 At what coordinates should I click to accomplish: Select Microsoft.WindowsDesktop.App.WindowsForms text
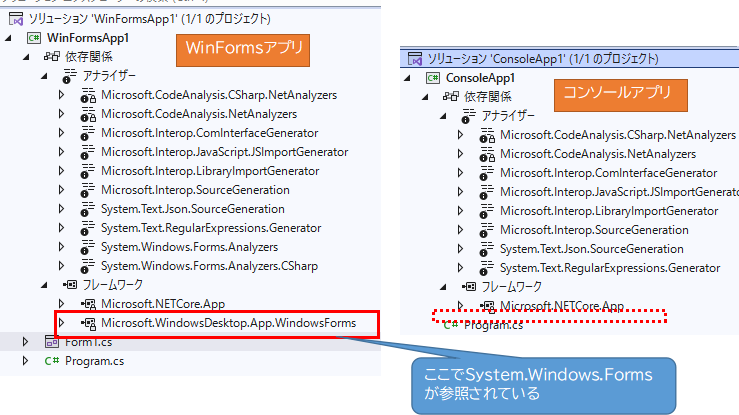point(229,323)
